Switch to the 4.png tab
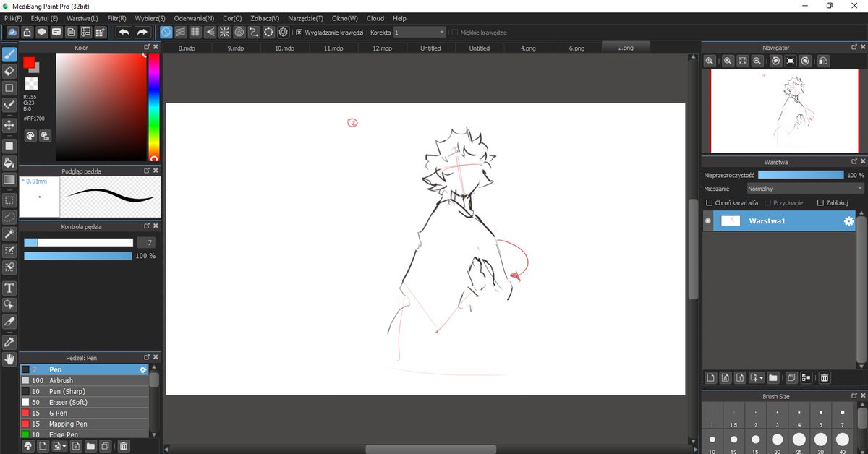 [x=528, y=48]
